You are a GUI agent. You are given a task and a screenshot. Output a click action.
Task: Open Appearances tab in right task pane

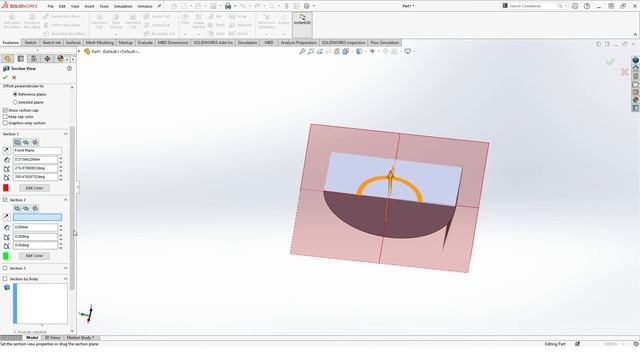click(x=636, y=100)
